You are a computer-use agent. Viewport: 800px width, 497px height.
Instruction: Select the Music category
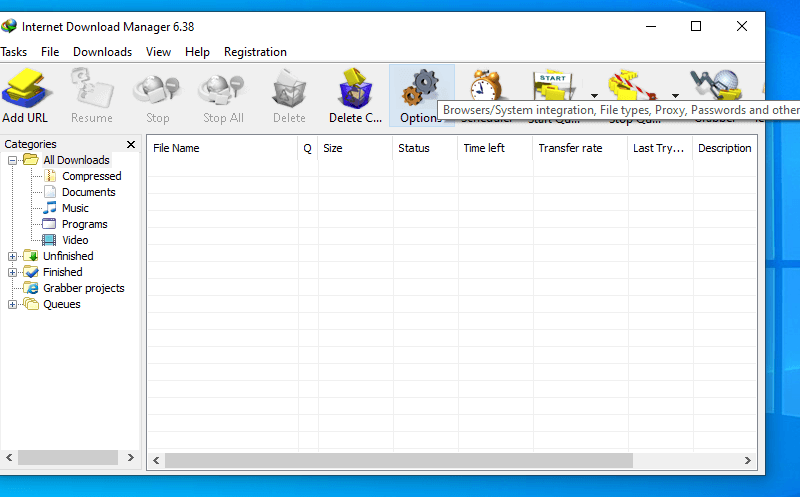75,208
